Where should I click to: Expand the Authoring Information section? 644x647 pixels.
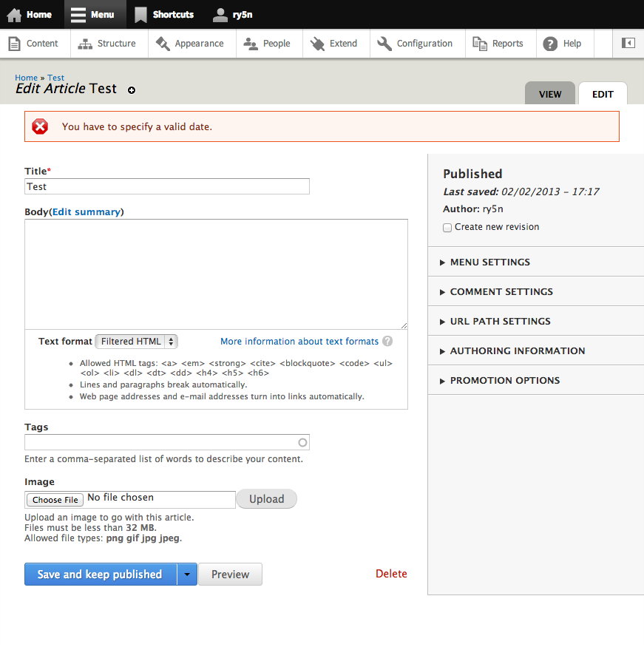click(517, 350)
